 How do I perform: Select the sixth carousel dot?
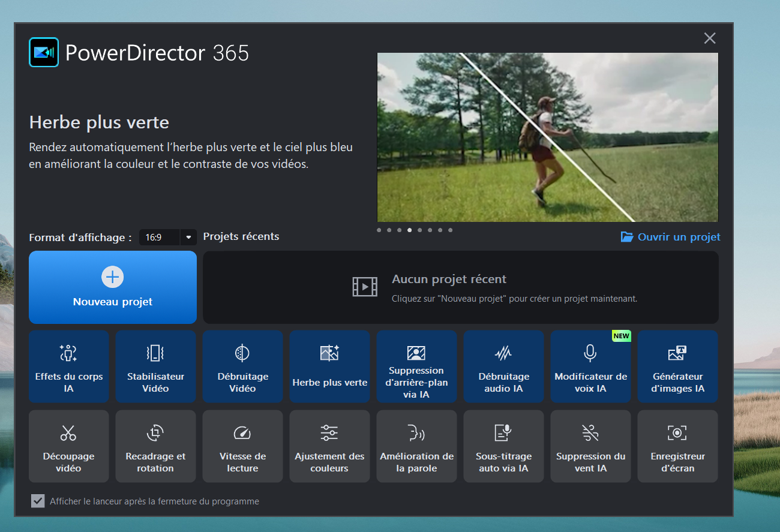(430, 230)
